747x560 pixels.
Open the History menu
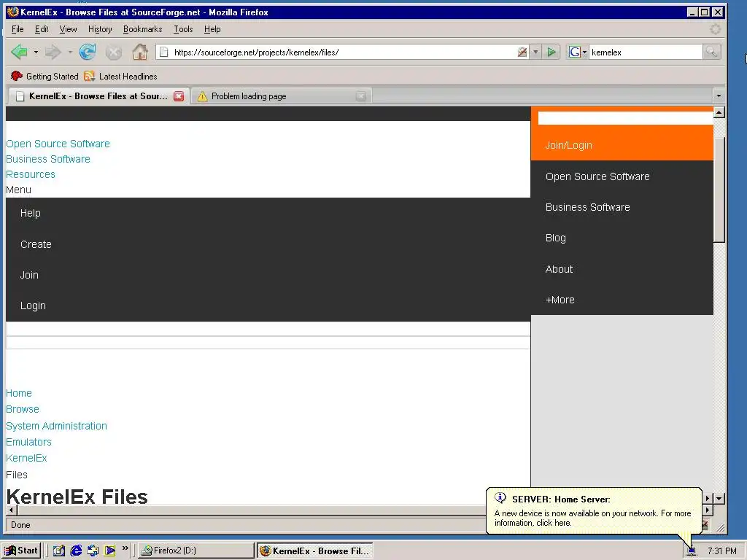[100, 29]
